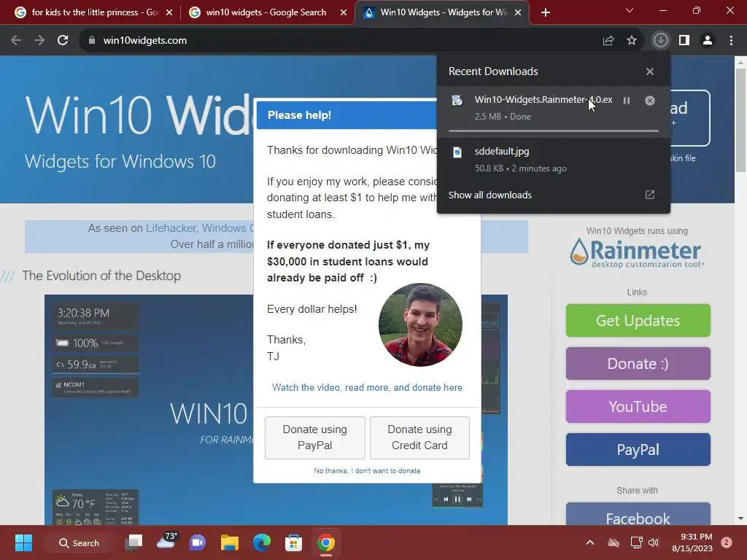
Task: Open the sddefault.jpg download entry
Action: (554, 160)
